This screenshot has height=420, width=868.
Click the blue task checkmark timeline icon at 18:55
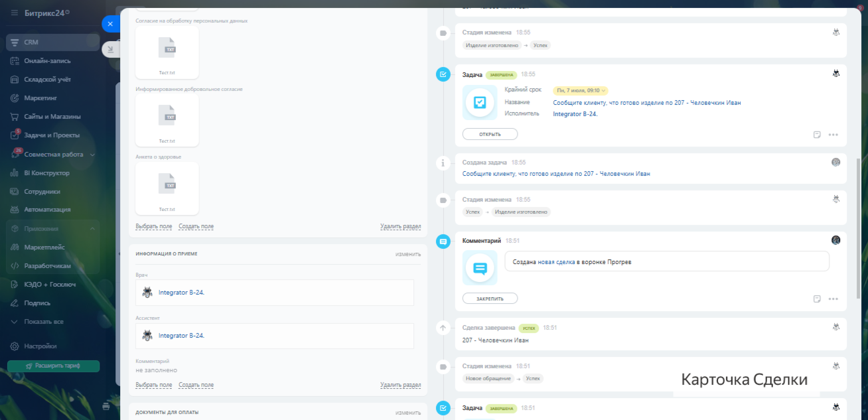tap(443, 74)
